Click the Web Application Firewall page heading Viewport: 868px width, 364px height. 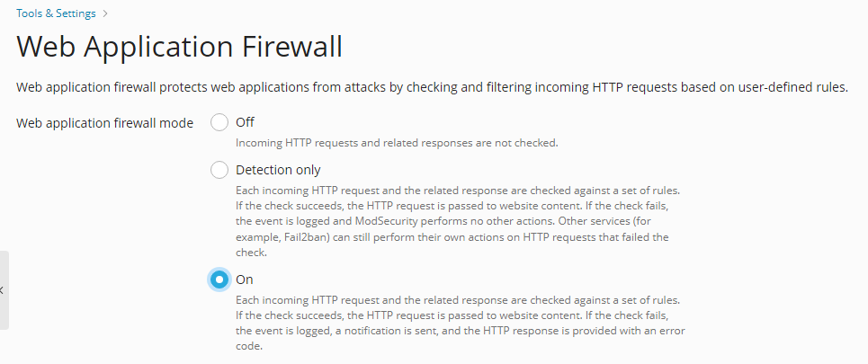coord(180,46)
